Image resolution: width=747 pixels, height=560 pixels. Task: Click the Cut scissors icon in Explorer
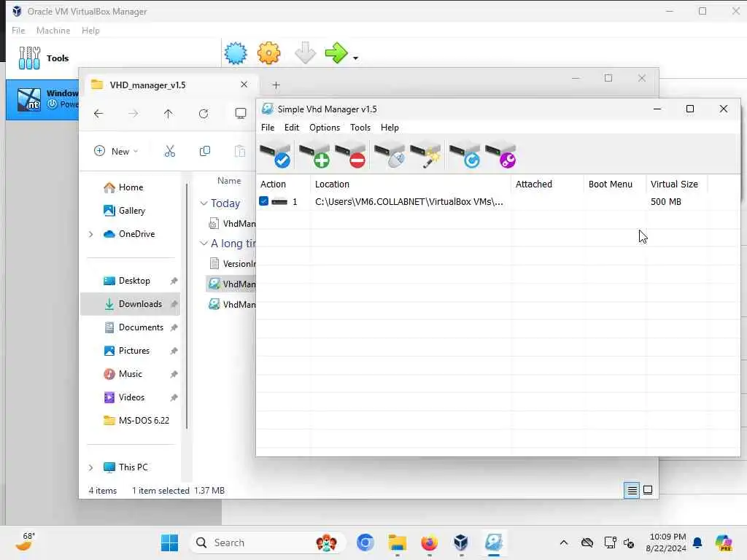170,151
